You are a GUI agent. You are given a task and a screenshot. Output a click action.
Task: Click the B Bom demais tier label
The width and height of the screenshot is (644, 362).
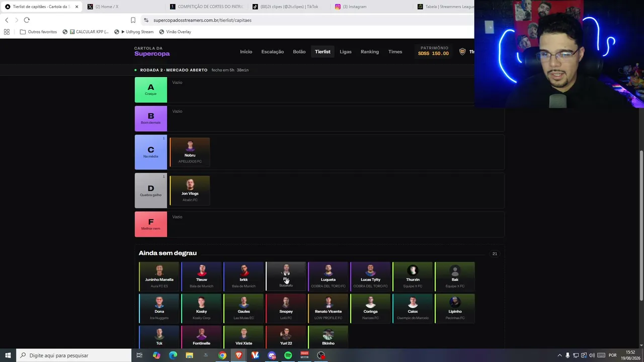[x=151, y=119]
